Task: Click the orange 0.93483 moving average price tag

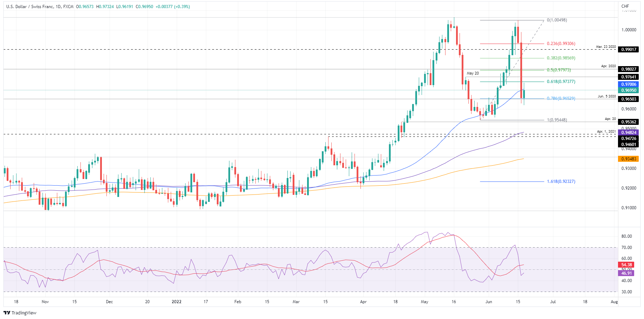Action: pyautogui.click(x=629, y=159)
